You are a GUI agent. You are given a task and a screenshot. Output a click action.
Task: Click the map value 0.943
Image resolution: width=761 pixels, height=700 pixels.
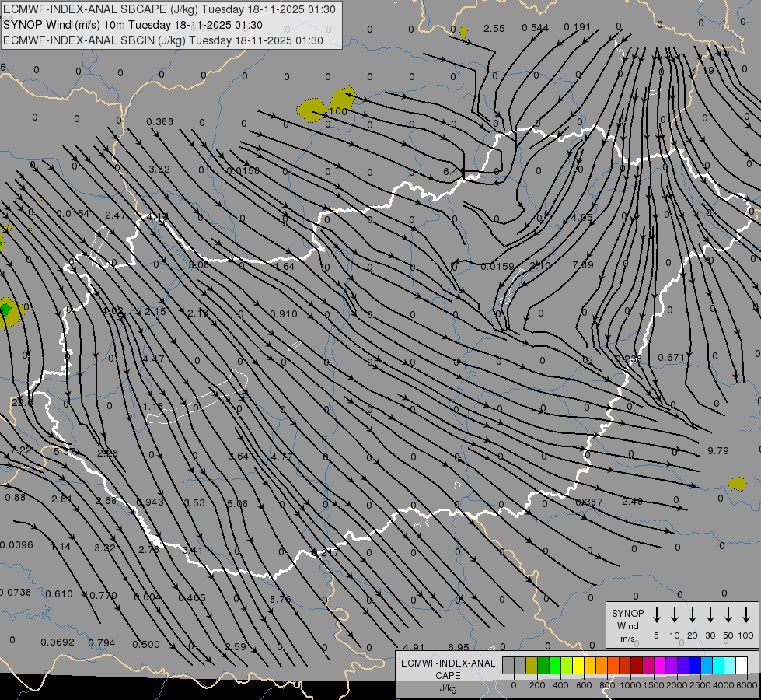point(150,502)
